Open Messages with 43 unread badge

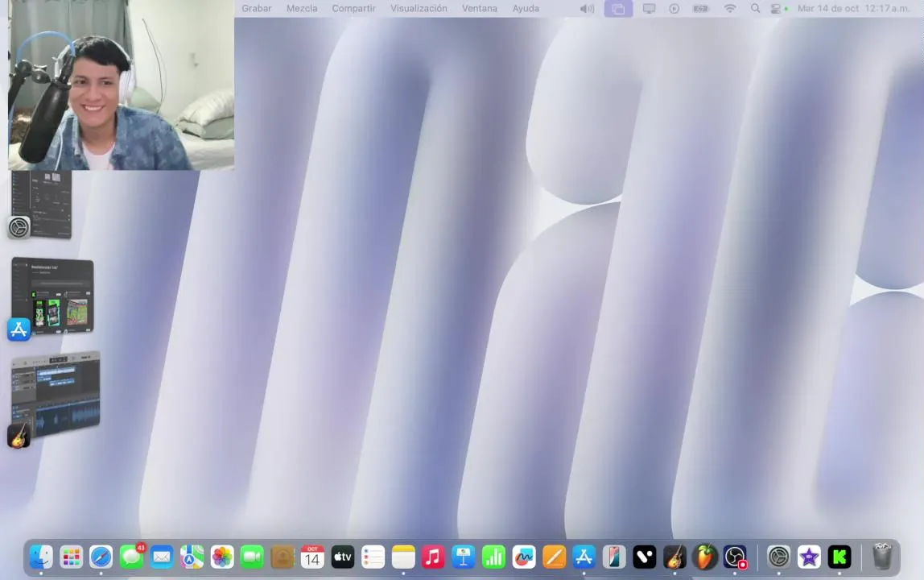(x=131, y=557)
